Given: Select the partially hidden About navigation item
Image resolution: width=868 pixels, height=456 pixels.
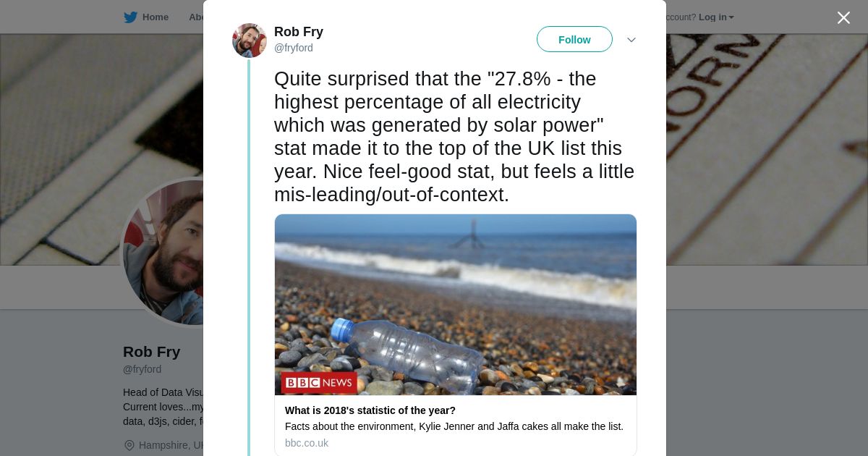Looking at the screenshot, I should click(196, 17).
